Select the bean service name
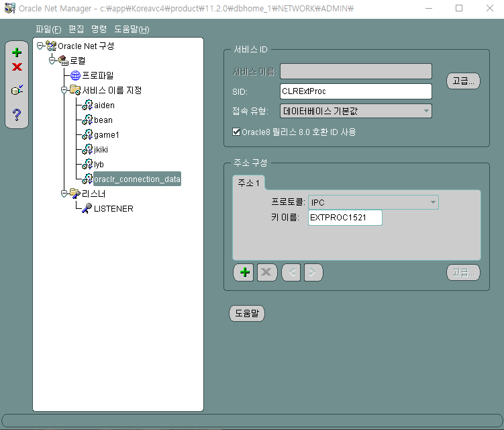 [103, 120]
